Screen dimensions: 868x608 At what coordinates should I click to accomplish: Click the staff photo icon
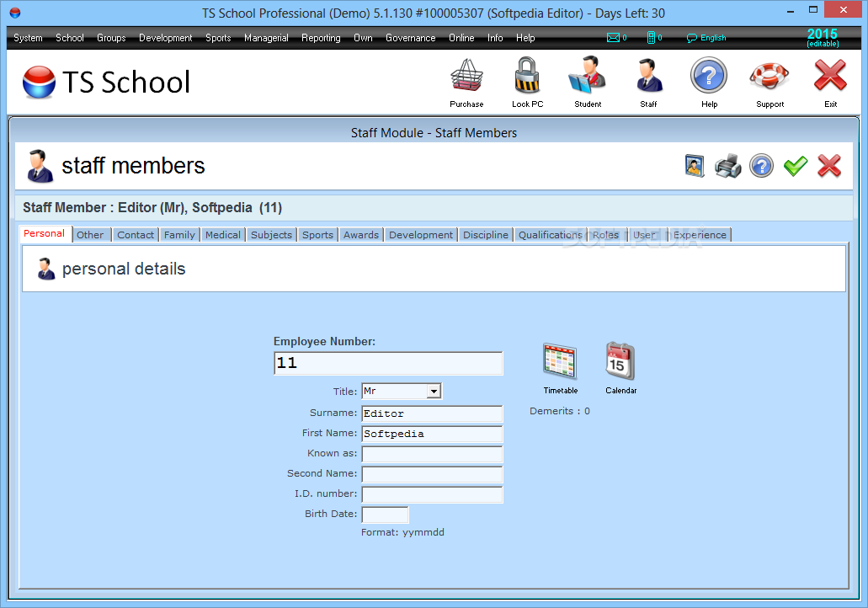pos(695,166)
